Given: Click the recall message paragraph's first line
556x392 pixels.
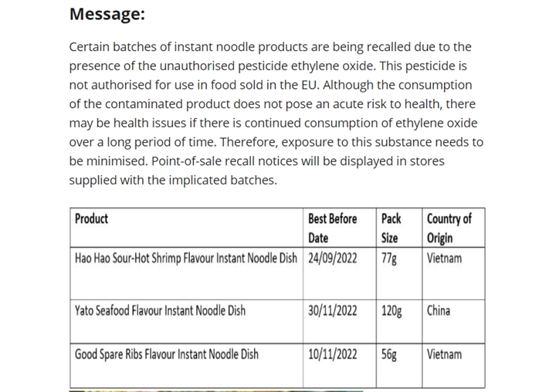Looking at the screenshot, I should click(270, 48).
